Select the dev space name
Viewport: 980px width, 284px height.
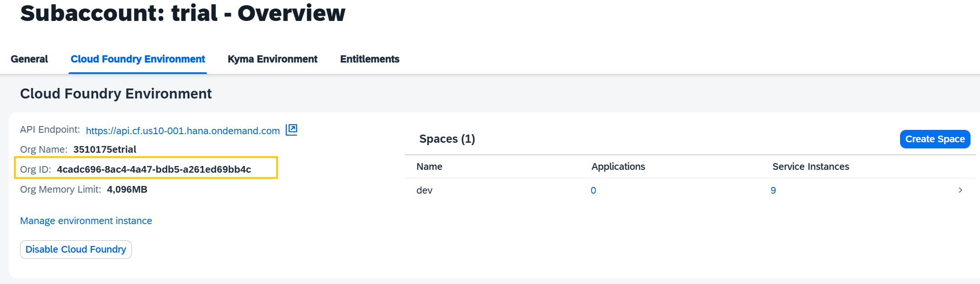[425, 190]
